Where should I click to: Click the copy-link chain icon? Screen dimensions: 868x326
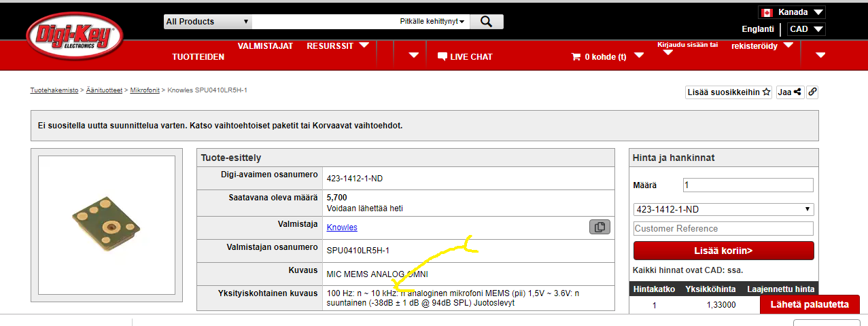812,92
